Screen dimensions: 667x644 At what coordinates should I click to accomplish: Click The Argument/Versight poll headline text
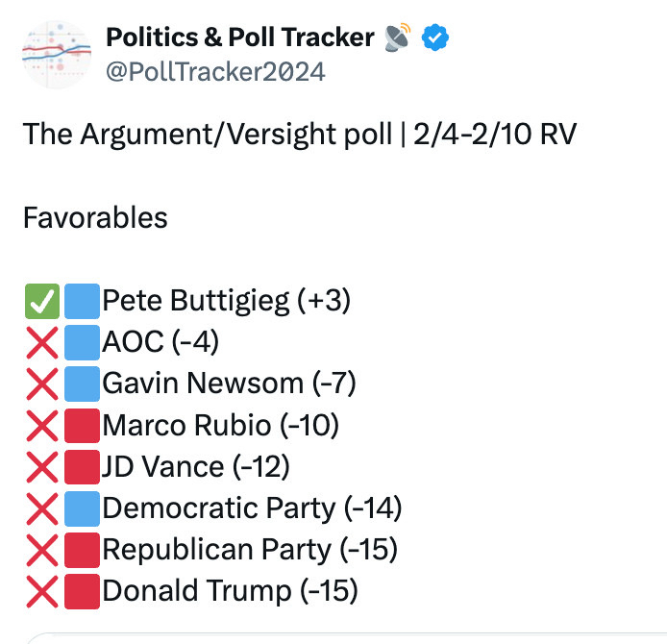pyautogui.click(x=299, y=134)
